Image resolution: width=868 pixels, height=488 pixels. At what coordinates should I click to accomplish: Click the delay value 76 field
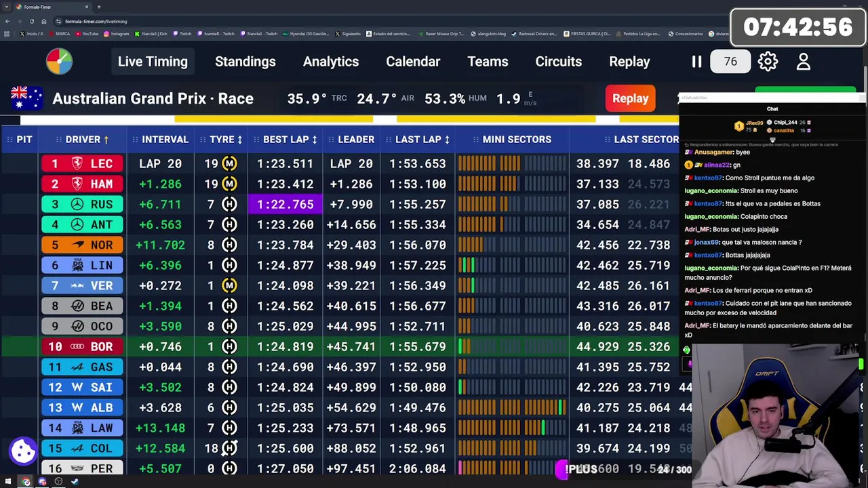730,62
